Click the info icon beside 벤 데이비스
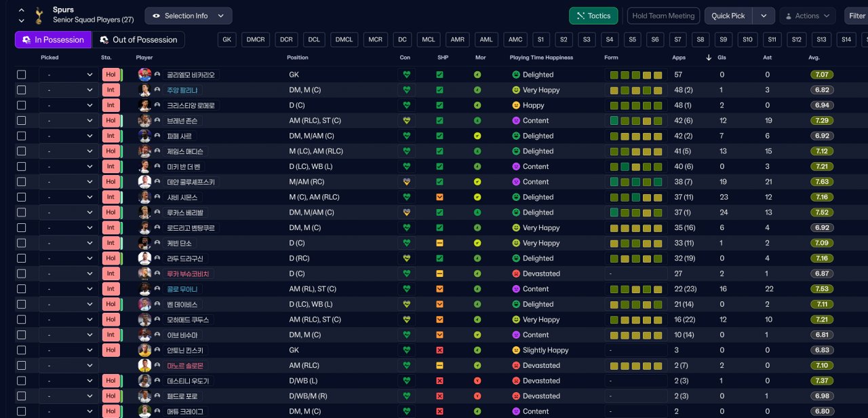 pyautogui.click(x=157, y=304)
